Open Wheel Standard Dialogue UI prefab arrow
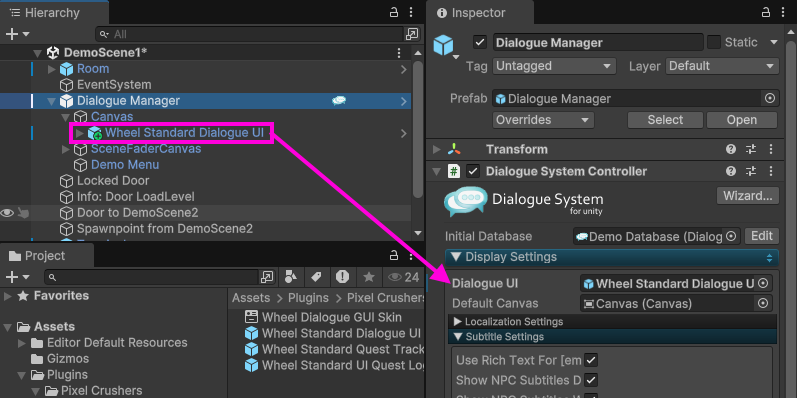The height and width of the screenshot is (398, 797). click(x=404, y=133)
